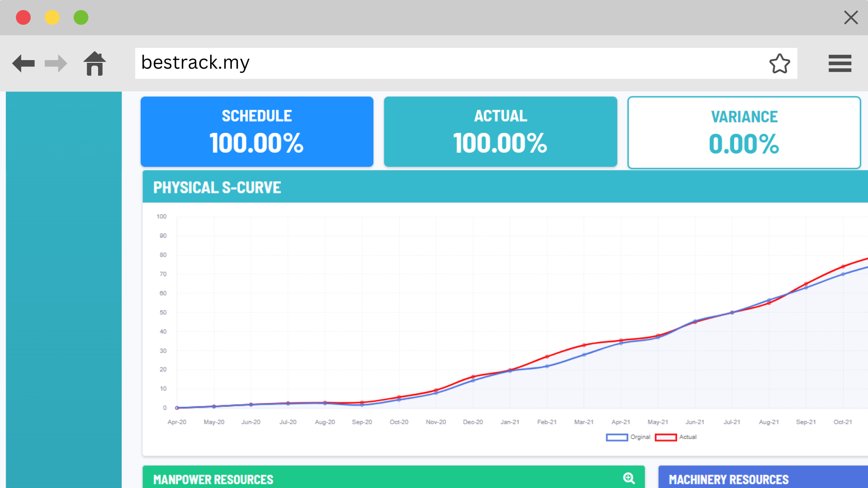This screenshot has width=868, height=488.
Task: Zoom into Manpower Resources using the magnifier icon
Action: [629, 478]
